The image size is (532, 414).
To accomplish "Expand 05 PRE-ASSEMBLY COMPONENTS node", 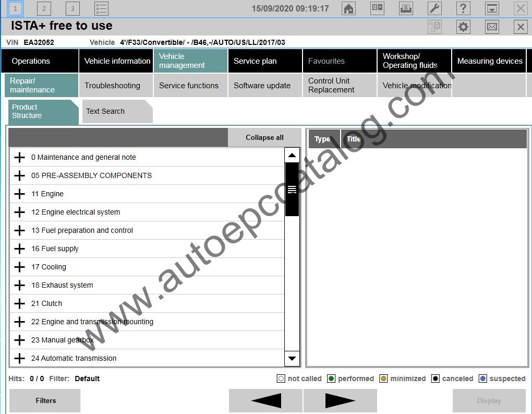I will pos(20,175).
